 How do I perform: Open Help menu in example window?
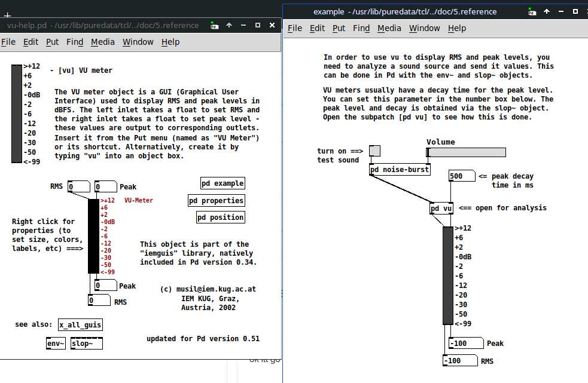tap(457, 28)
